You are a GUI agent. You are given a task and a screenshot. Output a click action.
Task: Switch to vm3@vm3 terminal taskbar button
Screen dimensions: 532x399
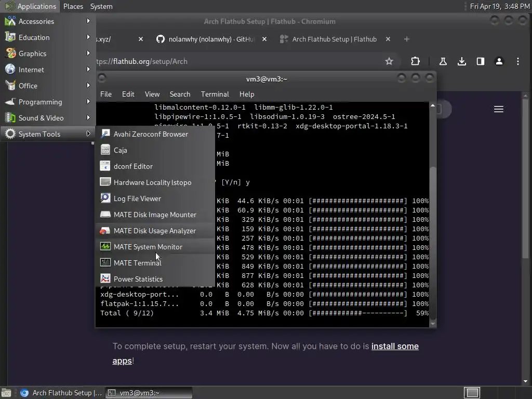(x=149, y=393)
